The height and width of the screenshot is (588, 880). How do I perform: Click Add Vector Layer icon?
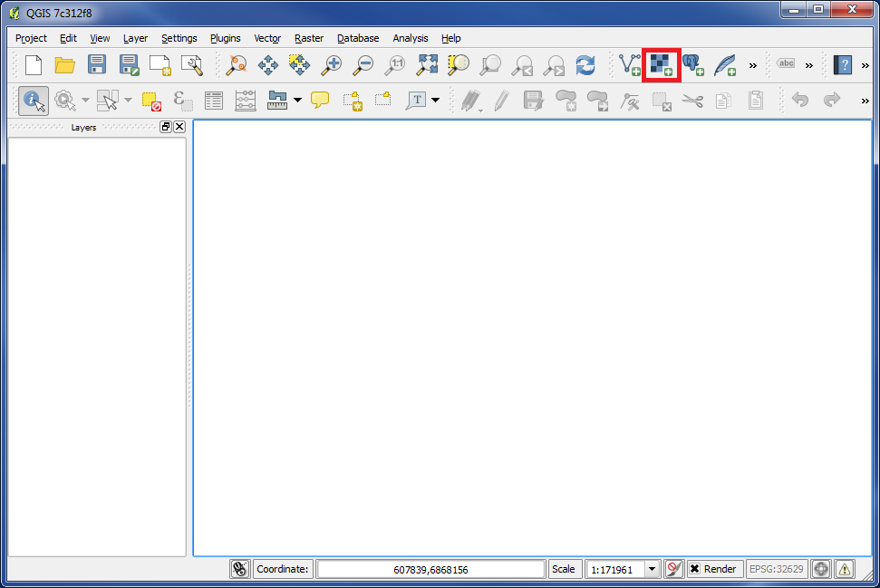630,65
